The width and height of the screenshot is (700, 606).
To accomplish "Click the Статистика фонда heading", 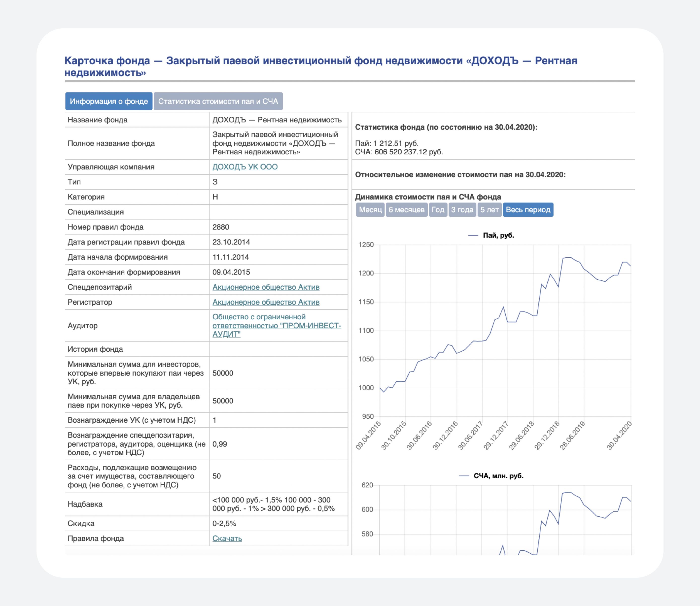I will (x=446, y=127).
